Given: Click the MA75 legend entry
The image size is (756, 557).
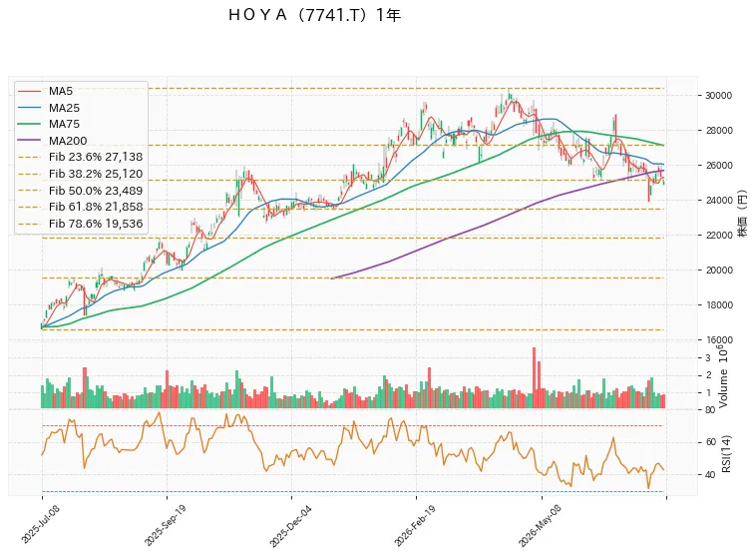Looking at the screenshot, I should pyautogui.click(x=48, y=124).
